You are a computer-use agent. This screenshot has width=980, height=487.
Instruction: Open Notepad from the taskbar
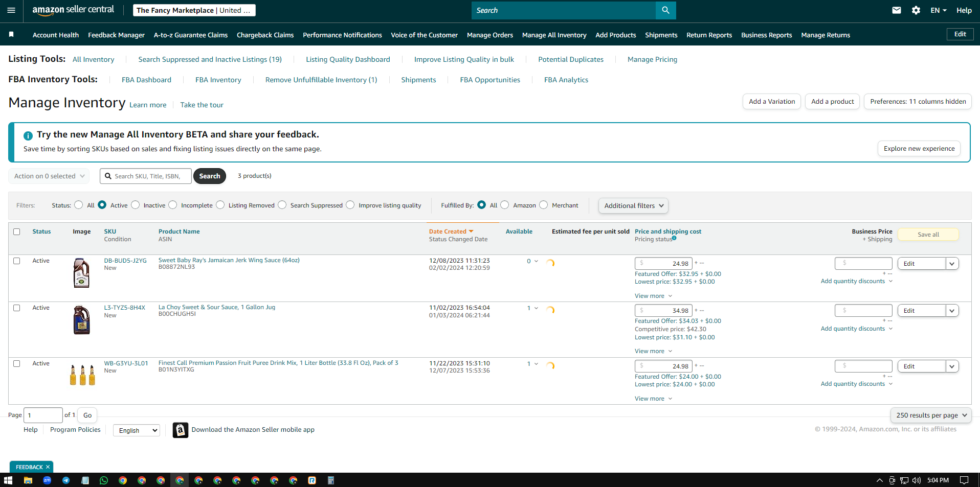[85, 480]
